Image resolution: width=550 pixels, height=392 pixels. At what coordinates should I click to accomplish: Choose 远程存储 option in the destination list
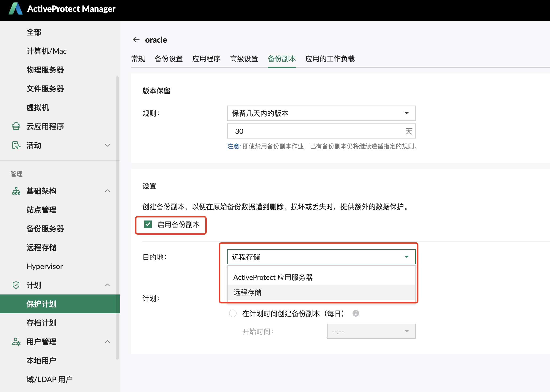(321, 292)
